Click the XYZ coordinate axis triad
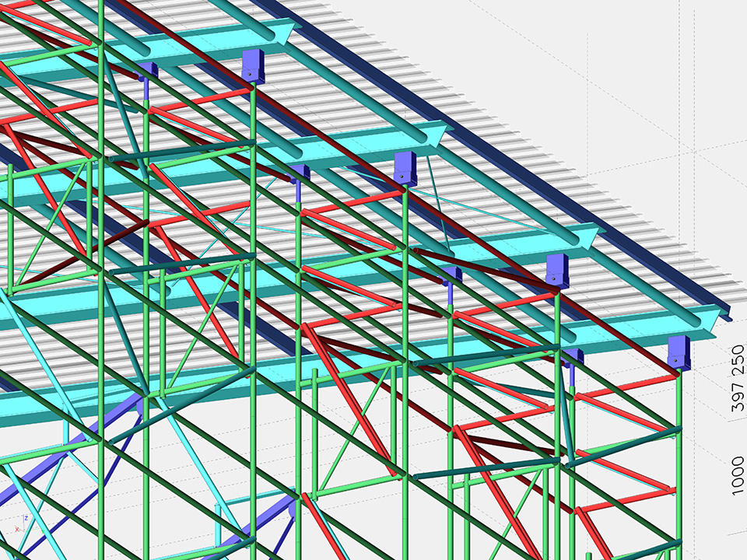 pos(23,526)
